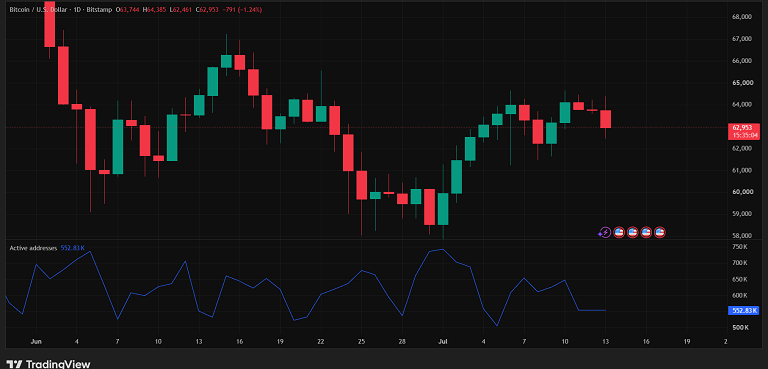The height and width of the screenshot is (369, 768).
Task: Click the red 62,953 current price label
Action: (744, 127)
